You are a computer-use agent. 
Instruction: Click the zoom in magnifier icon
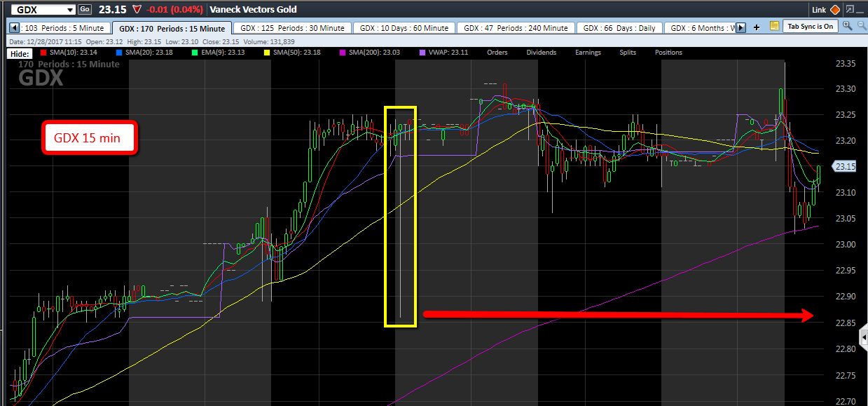(847, 26)
